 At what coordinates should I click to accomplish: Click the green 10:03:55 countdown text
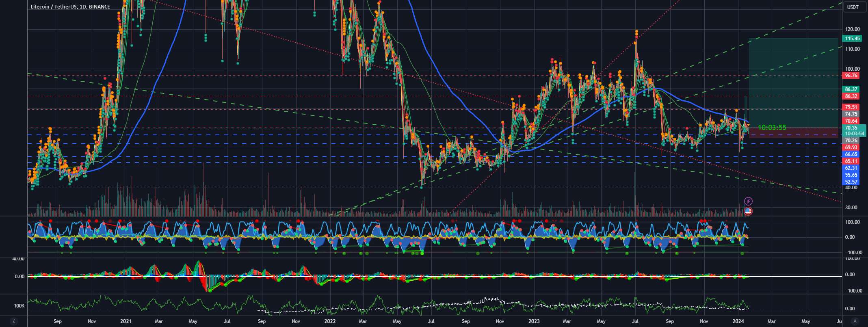(772, 128)
